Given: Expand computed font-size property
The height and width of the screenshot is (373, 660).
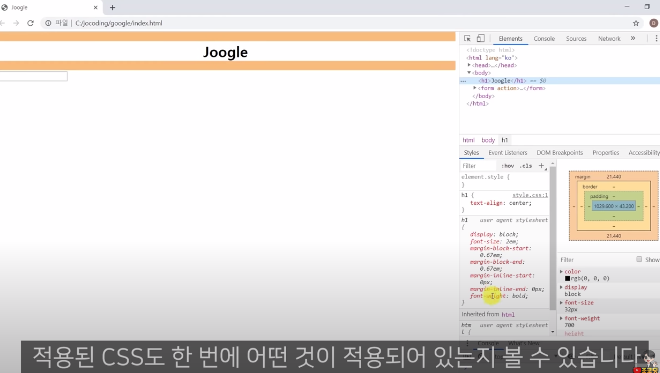Looking at the screenshot, I should click(x=561, y=303).
